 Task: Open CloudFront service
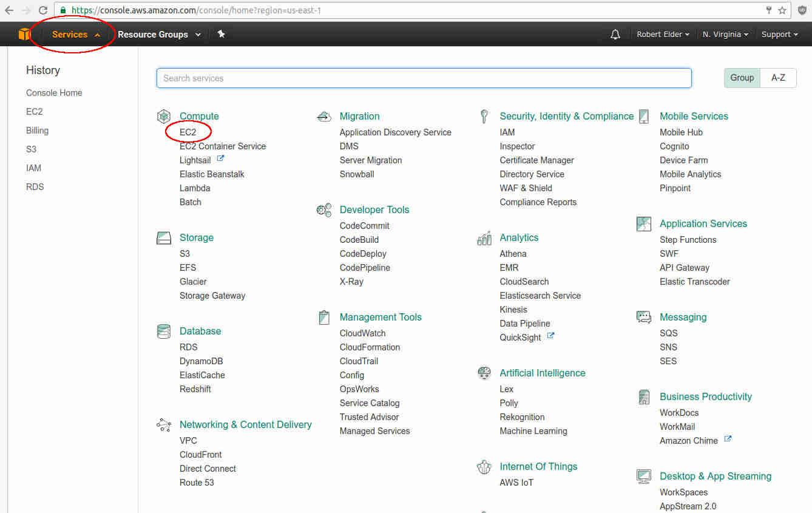point(200,455)
